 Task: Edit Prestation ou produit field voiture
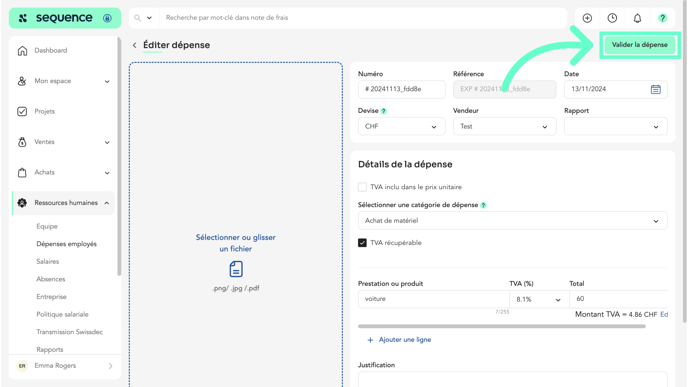pyautogui.click(x=434, y=299)
